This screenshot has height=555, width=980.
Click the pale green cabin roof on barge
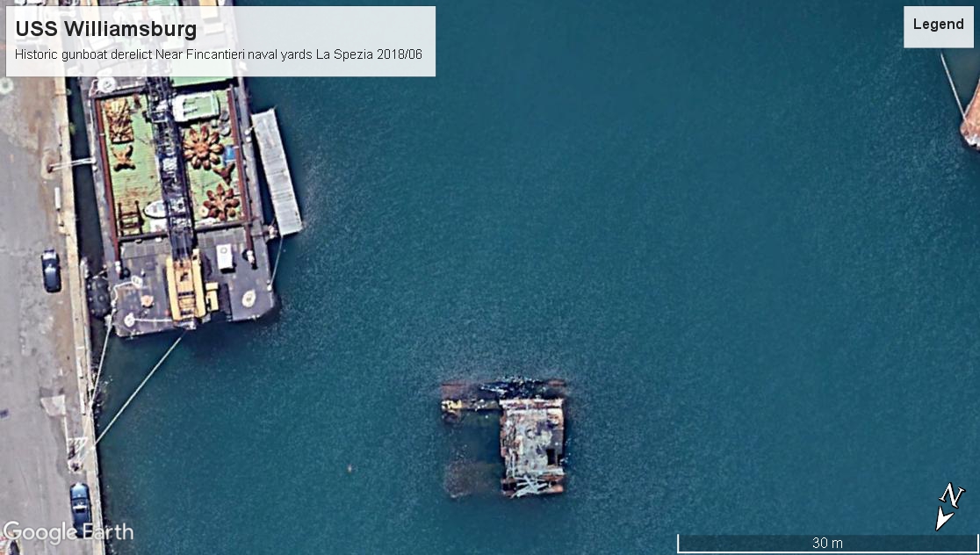(x=195, y=106)
